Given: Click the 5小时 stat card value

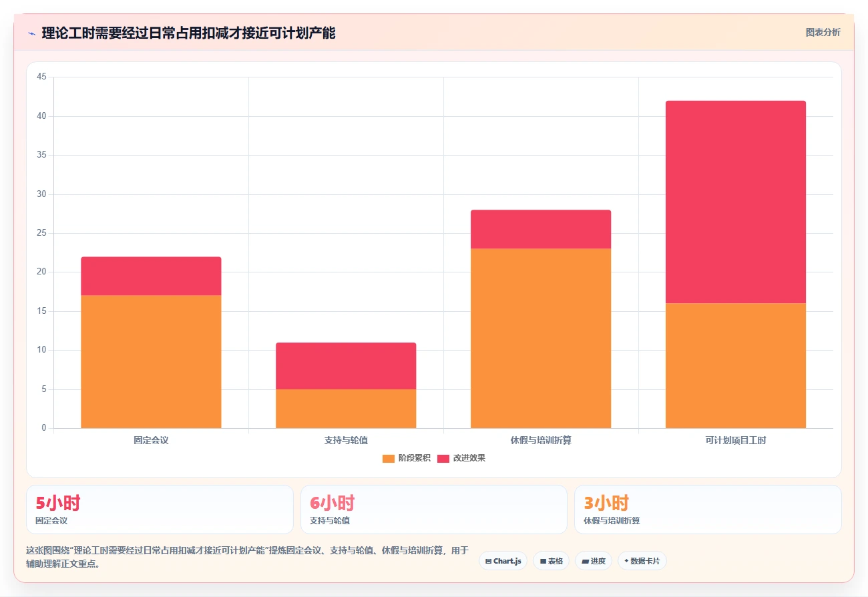Looking at the screenshot, I should pos(58,504).
